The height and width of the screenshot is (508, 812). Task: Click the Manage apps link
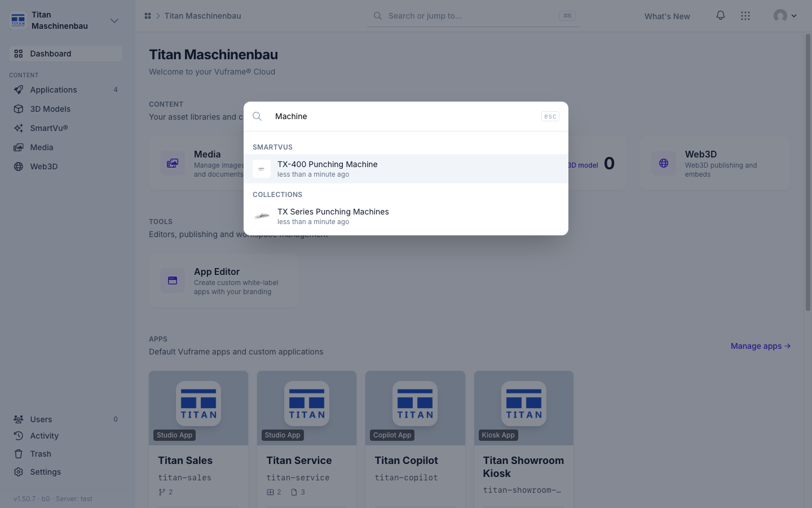761,346
